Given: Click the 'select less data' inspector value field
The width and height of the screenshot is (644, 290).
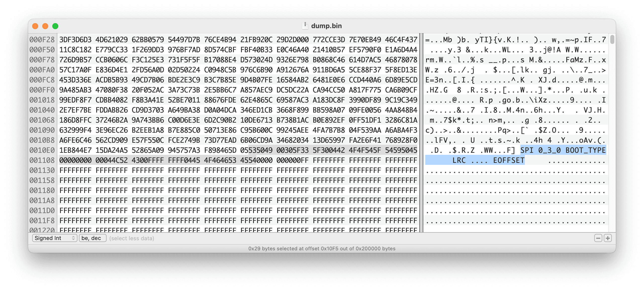Looking at the screenshot, I should [132, 238].
